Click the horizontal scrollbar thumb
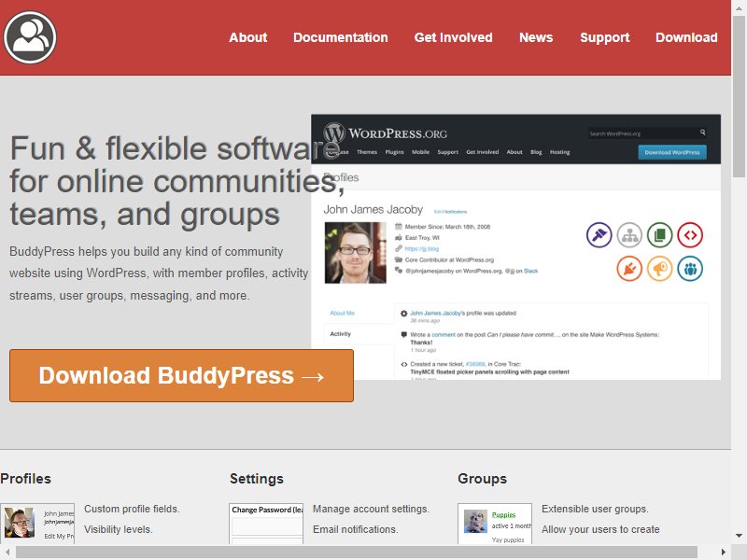747x560 pixels. tap(357, 552)
